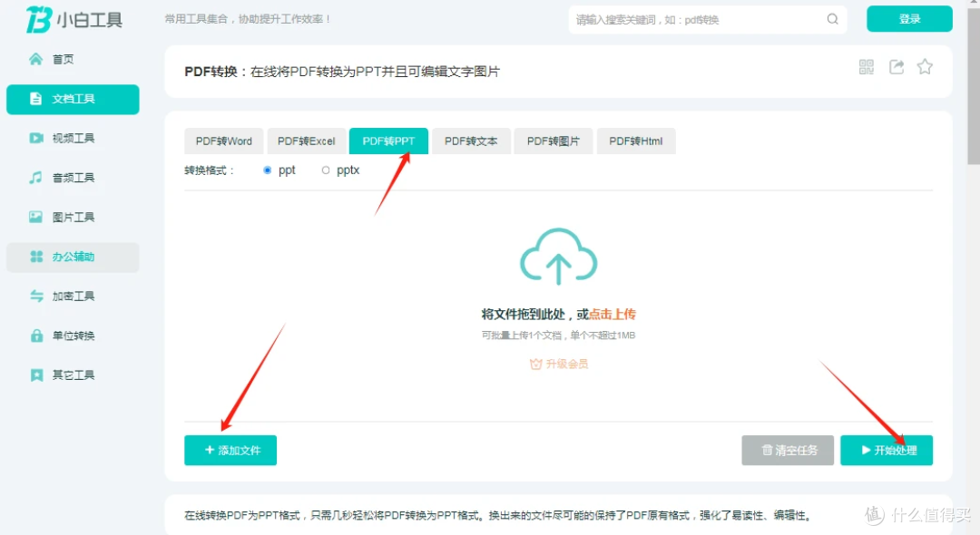Show the QR code icon

(x=867, y=67)
